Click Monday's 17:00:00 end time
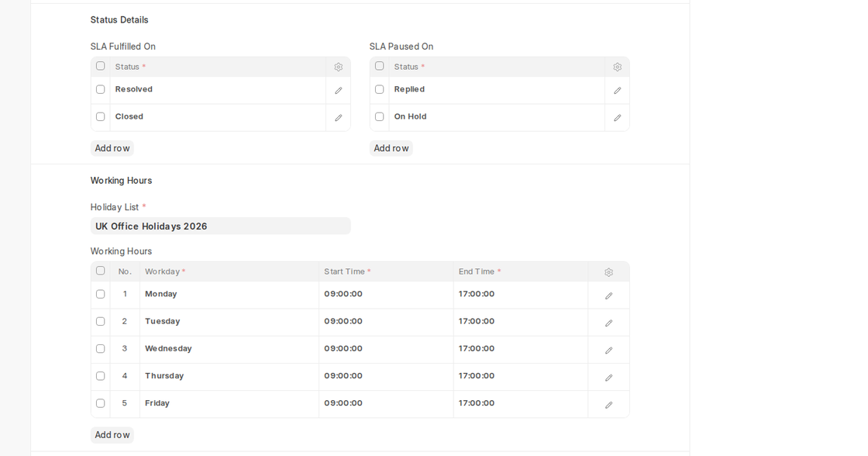The width and height of the screenshot is (868, 456). point(520,294)
